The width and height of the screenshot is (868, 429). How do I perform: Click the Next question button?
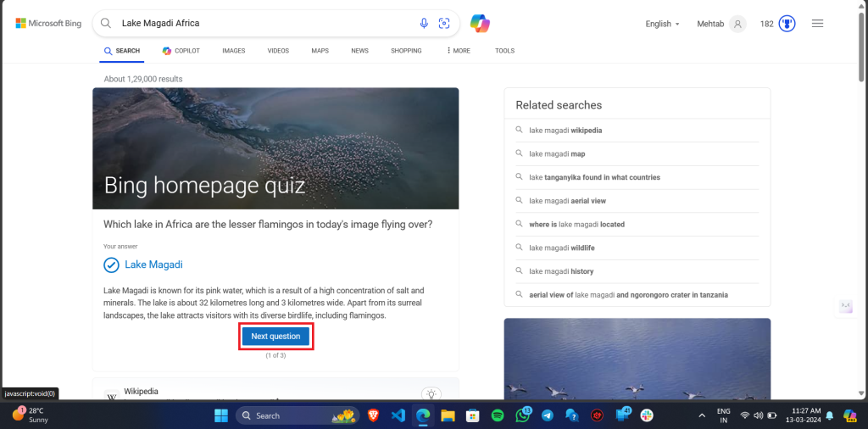point(275,337)
